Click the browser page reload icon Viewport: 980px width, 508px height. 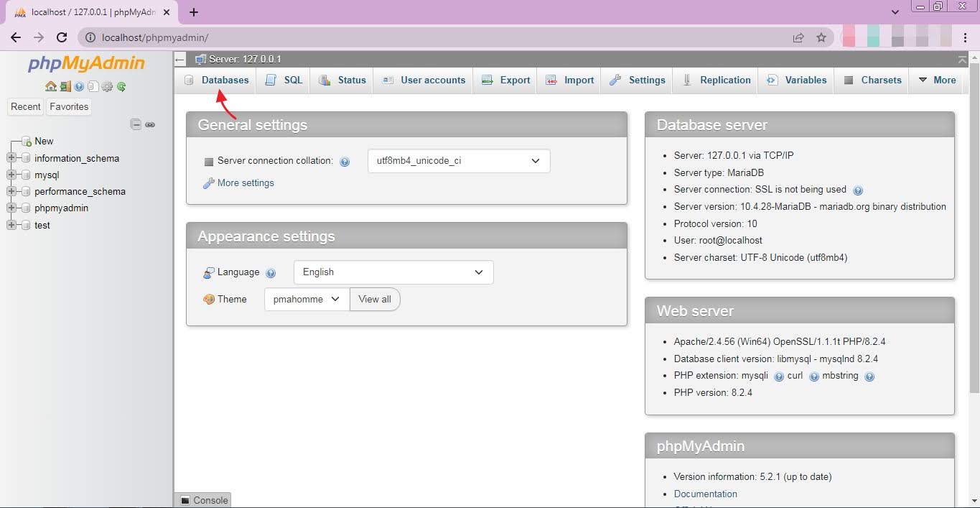[62, 37]
